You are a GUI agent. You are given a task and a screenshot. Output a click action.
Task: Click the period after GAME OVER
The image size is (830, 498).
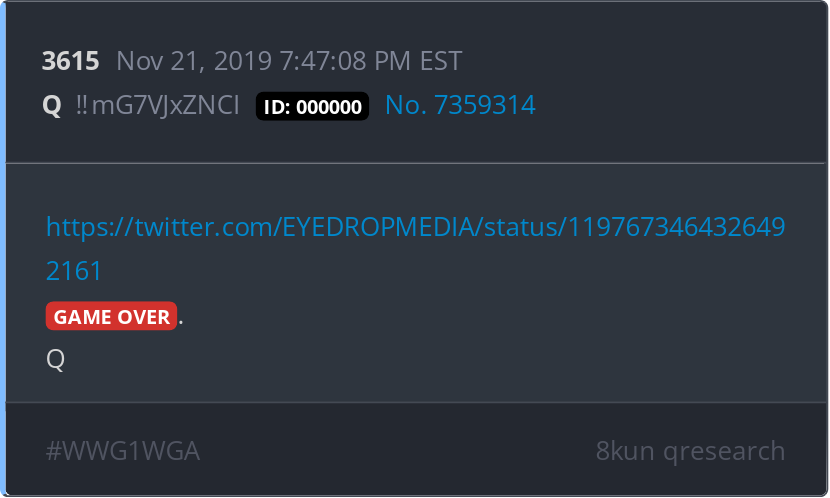[181, 322]
